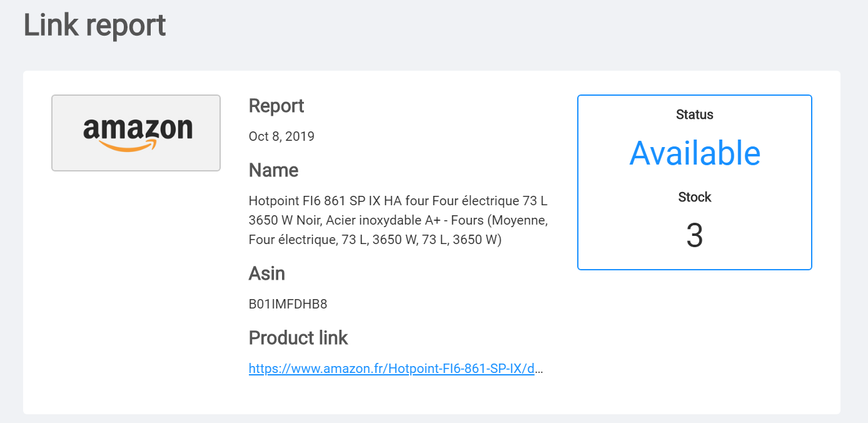Screen dimensions: 868x423
Task: Click the second line of product name starting "3650 W Noir"
Action: (398, 220)
